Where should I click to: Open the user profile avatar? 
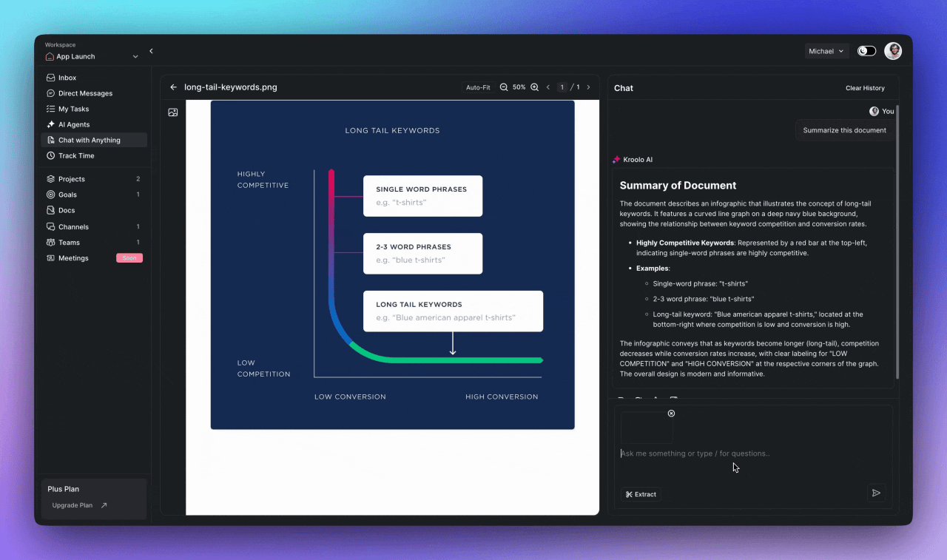coord(893,51)
